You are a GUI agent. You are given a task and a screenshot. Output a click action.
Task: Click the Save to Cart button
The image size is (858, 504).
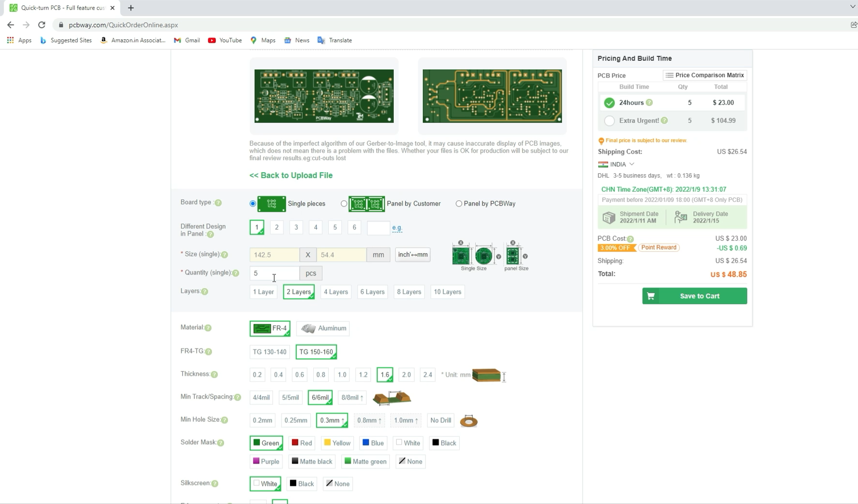[x=694, y=296]
